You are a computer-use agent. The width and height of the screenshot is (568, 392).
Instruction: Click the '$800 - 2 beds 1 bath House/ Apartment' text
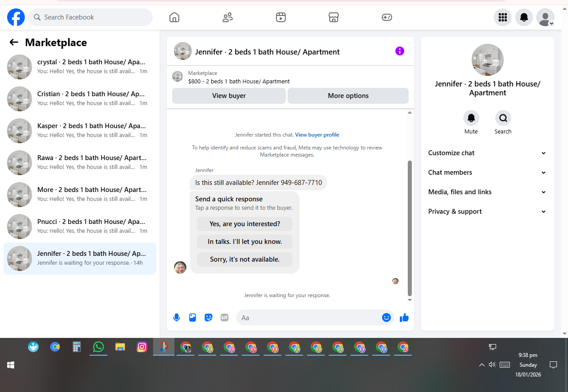(x=239, y=82)
